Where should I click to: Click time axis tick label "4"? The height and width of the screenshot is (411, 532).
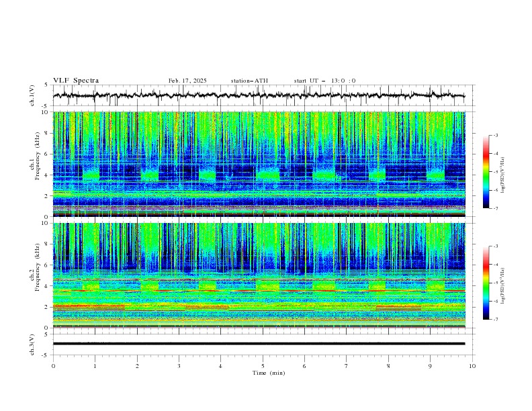(220, 366)
